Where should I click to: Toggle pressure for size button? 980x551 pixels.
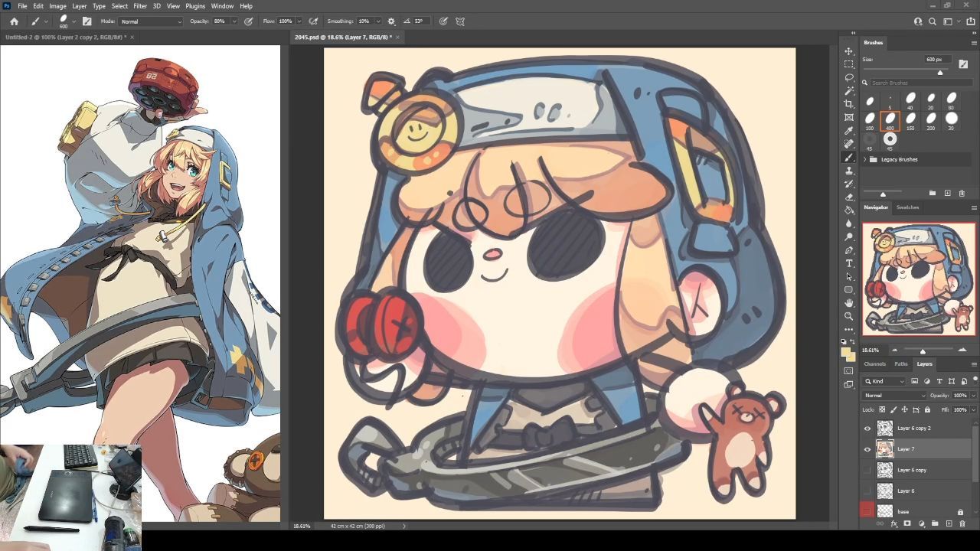[x=443, y=21]
